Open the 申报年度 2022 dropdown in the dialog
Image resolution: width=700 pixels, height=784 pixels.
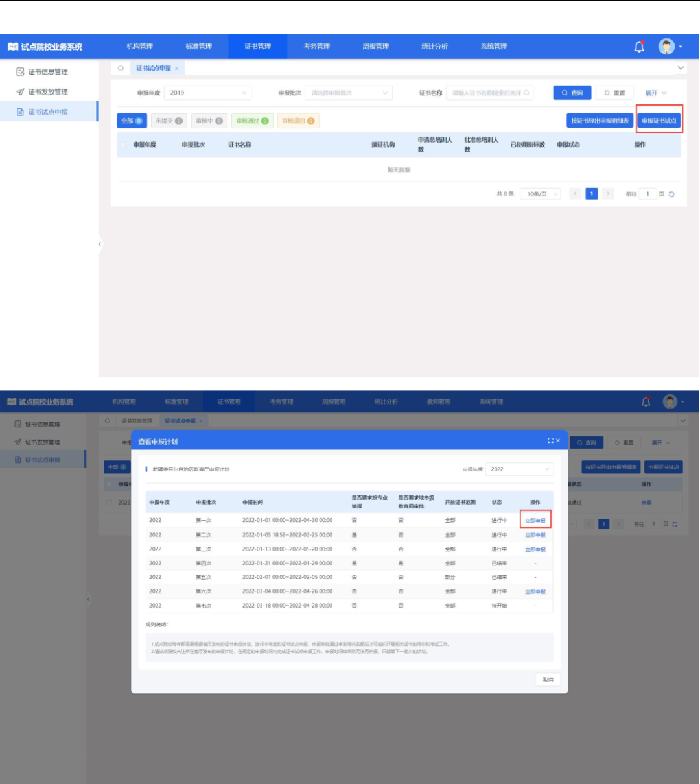520,469
